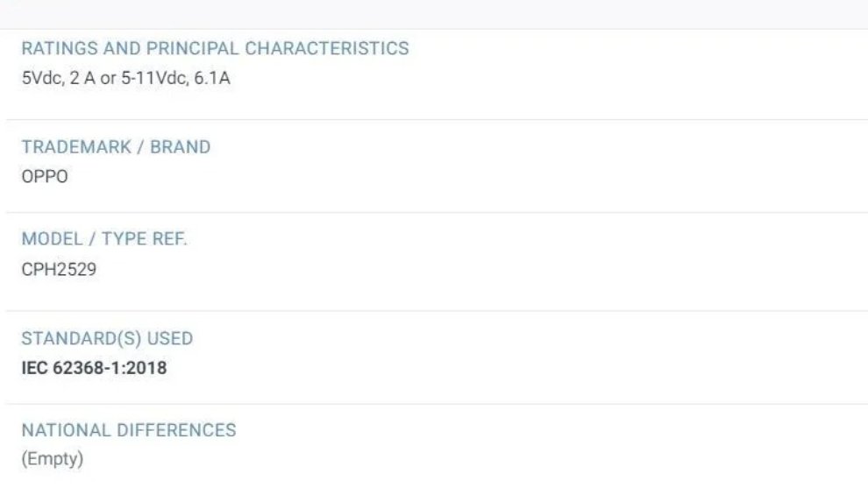The image size is (868, 488).
Task: Click 'REF.' in the model heading
Action: coord(169,240)
